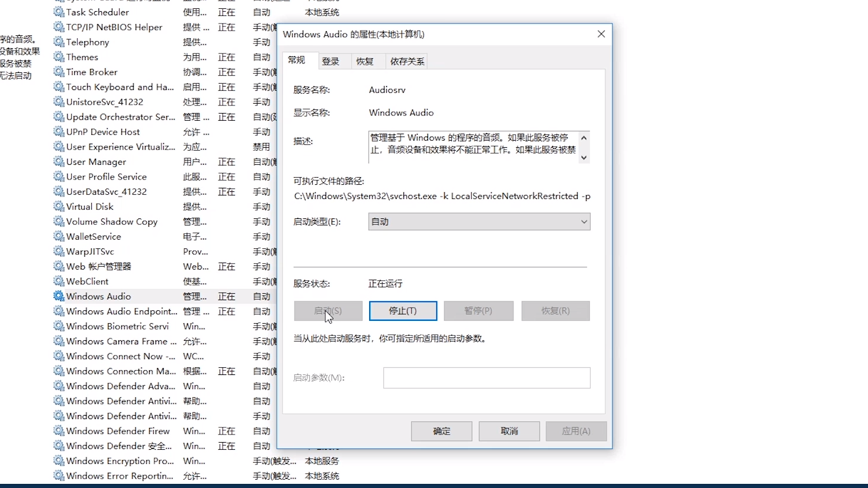The image size is (868, 488).
Task: Click the 启动(S) button
Action: point(328,311)
